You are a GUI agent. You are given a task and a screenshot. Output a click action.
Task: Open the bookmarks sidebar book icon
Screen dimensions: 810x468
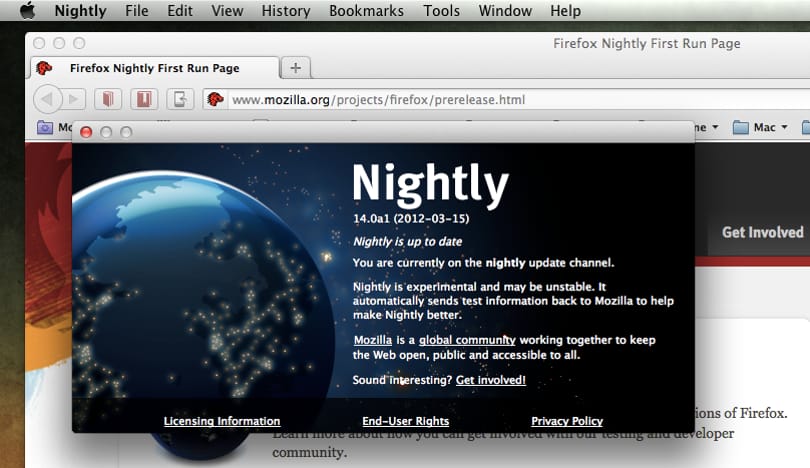108,99
